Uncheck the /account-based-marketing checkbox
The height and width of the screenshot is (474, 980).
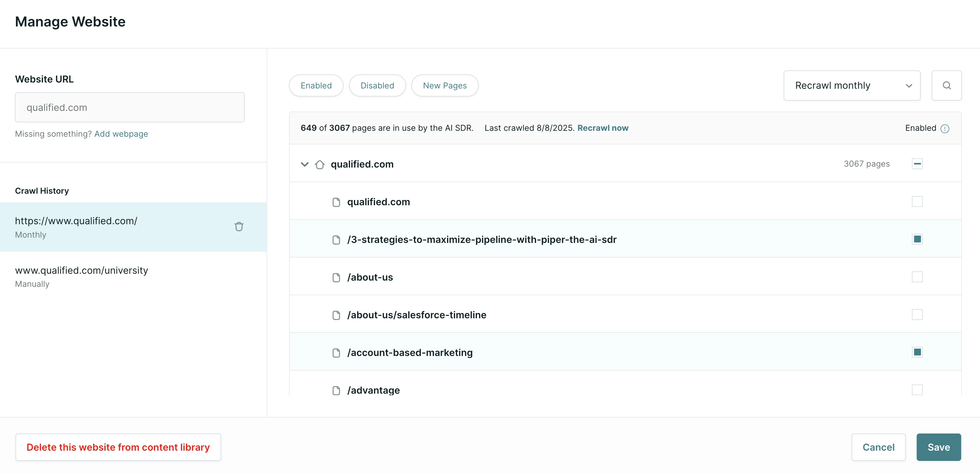tap(917, 352)
